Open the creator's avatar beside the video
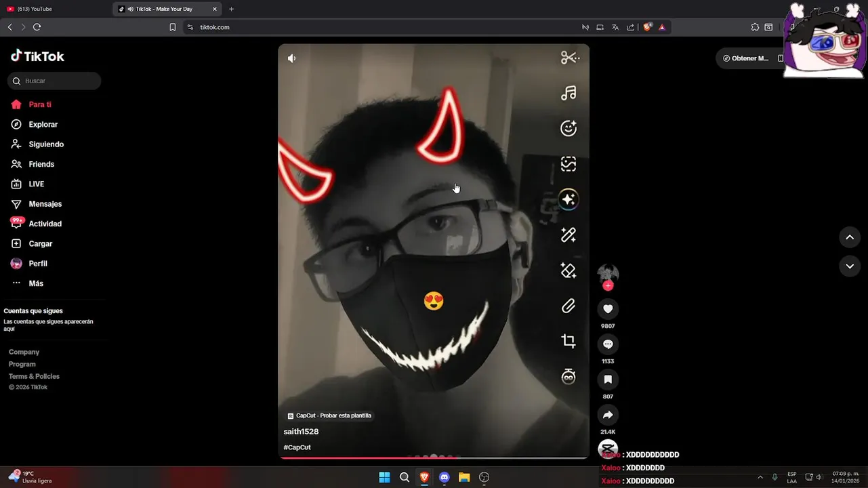The height and width of the screenshot is (488, 868). (608, 273)
